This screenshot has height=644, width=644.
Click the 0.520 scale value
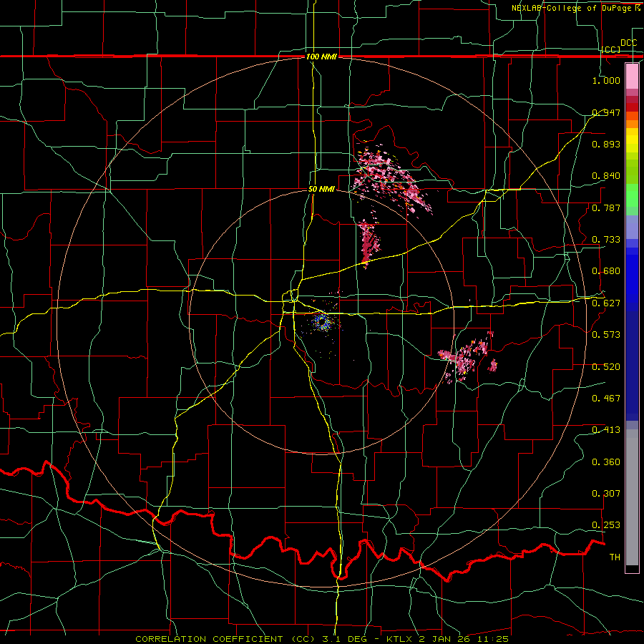(x=606, y=367)
